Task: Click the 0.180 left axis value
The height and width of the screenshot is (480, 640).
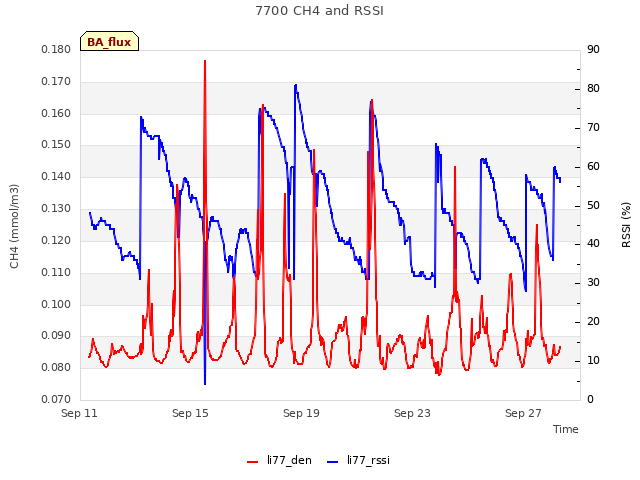Action: [x=56, y=49]
